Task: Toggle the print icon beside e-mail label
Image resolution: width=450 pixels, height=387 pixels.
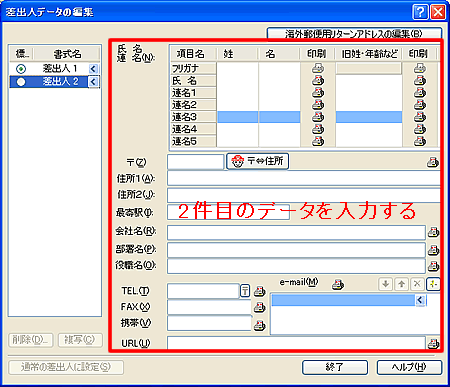Action: pos(338,284)
